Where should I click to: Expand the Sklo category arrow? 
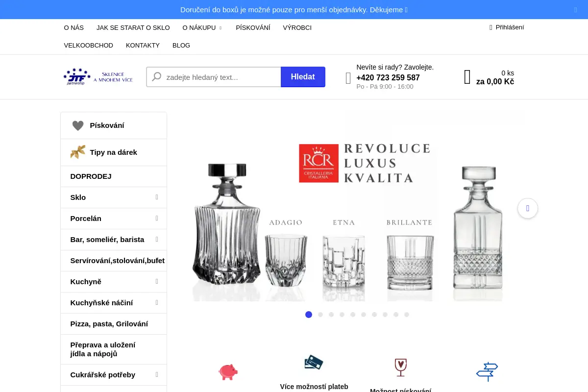pyautogui.click(x=157, y=197)
